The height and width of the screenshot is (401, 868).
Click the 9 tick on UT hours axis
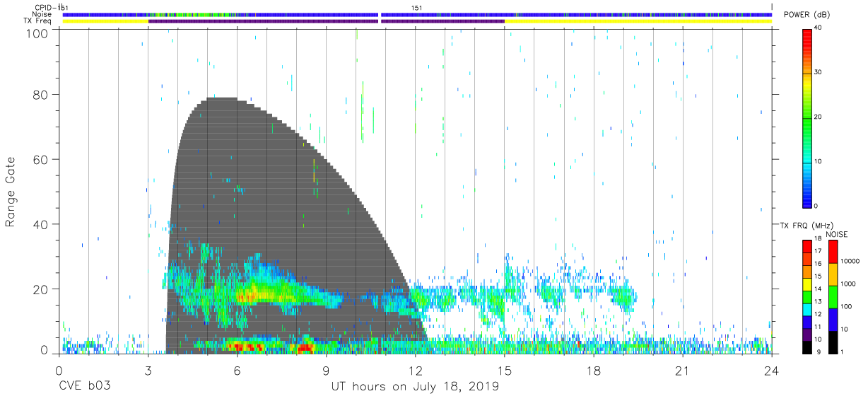326,371
